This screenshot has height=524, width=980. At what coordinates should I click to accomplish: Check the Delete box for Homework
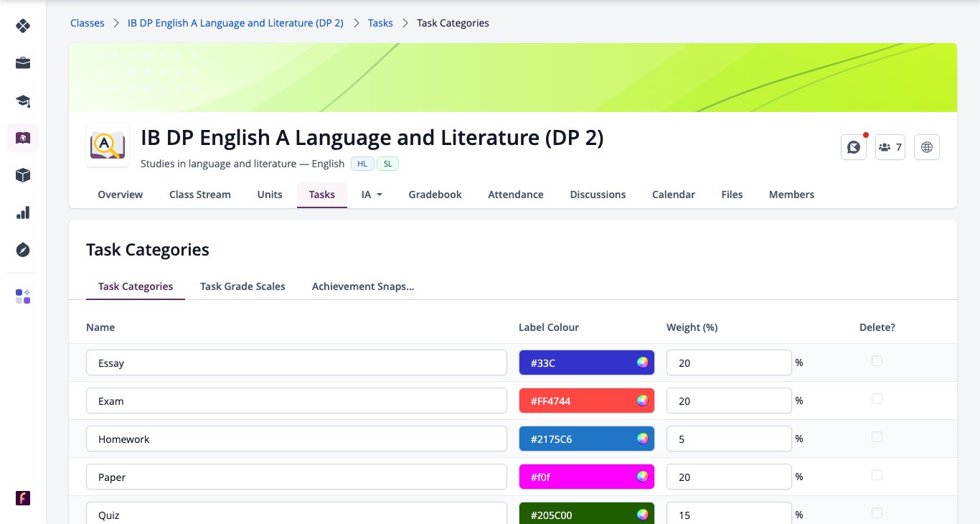tap(877, 437)
